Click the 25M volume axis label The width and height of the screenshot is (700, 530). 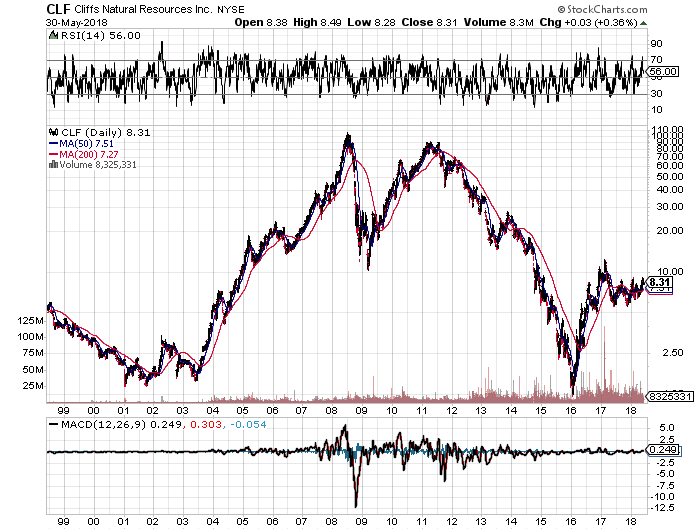point(33,386)
